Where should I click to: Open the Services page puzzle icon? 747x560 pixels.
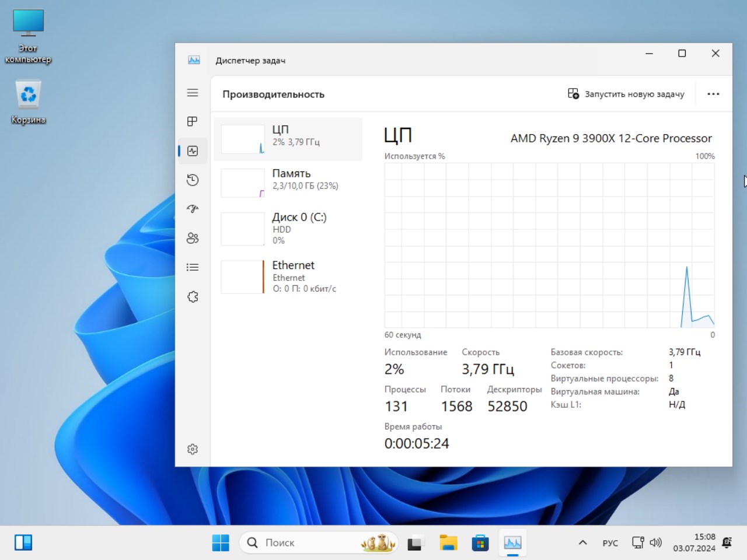point(193,297)
